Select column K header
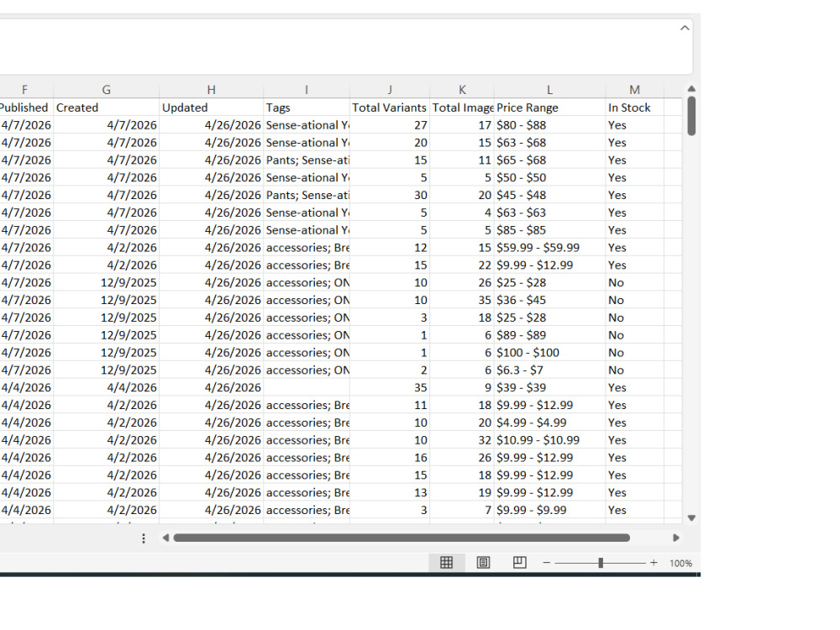The width and height of the screenshot is (840, 630). [462, 90]
